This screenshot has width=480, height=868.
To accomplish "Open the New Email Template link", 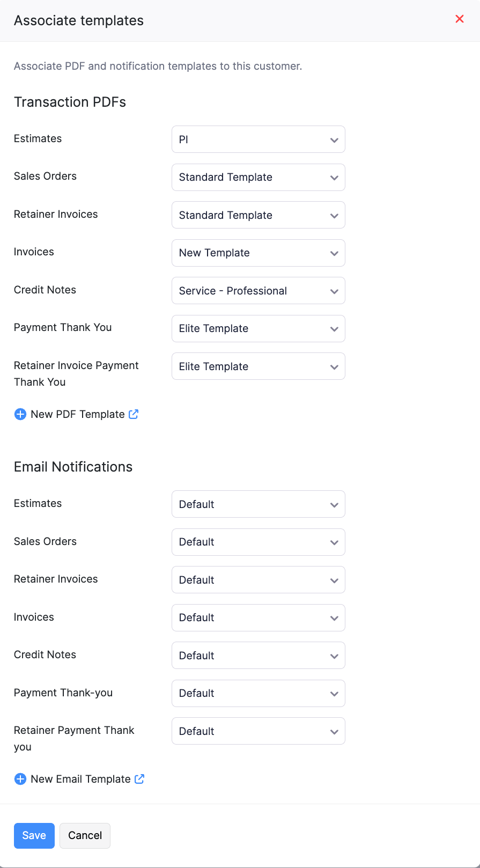I will (x=80, y=779).
